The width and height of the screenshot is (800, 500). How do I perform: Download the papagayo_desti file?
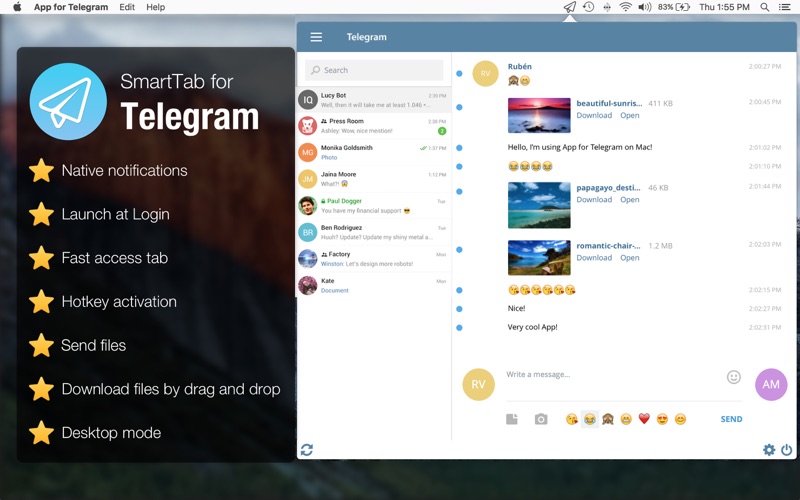(594, 199)
